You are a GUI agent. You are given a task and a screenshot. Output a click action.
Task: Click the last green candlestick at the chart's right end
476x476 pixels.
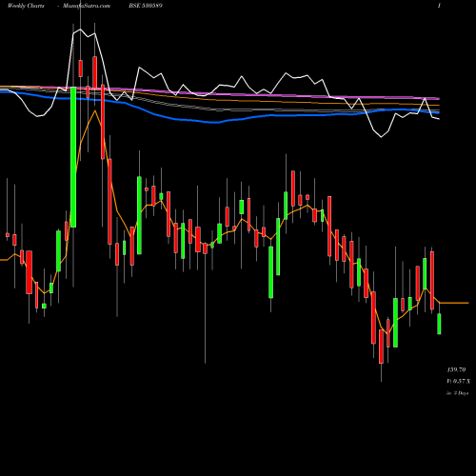tap(439, 324)
